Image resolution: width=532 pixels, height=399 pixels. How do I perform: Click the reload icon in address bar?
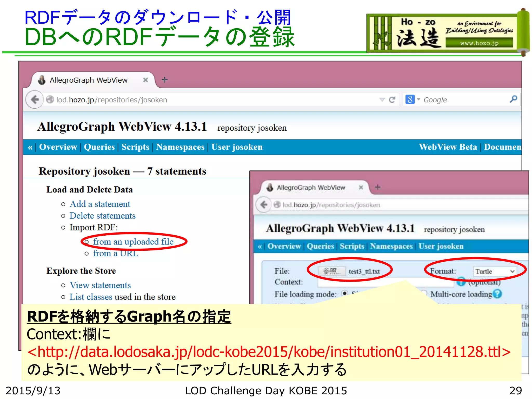[392, 100]
